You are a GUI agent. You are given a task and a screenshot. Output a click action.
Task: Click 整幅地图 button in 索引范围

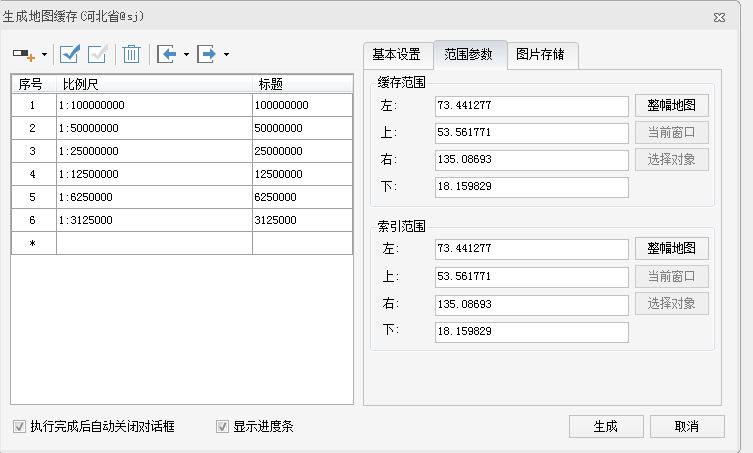(x=671, y=248)
